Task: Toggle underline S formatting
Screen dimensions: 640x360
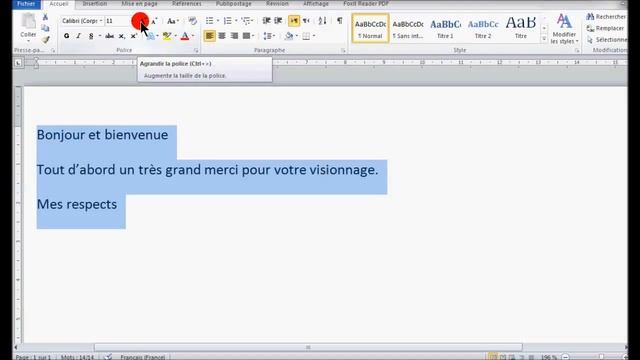Action: 91,36
